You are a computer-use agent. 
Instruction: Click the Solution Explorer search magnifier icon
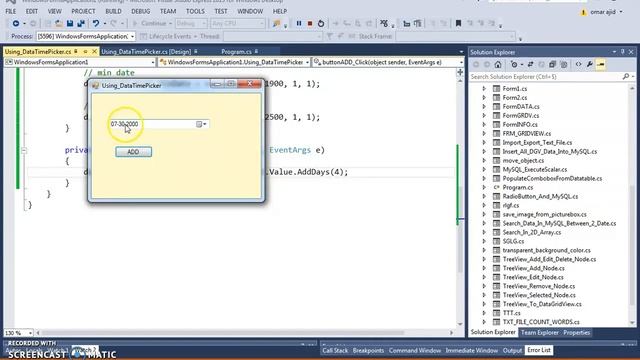point(626,77)
